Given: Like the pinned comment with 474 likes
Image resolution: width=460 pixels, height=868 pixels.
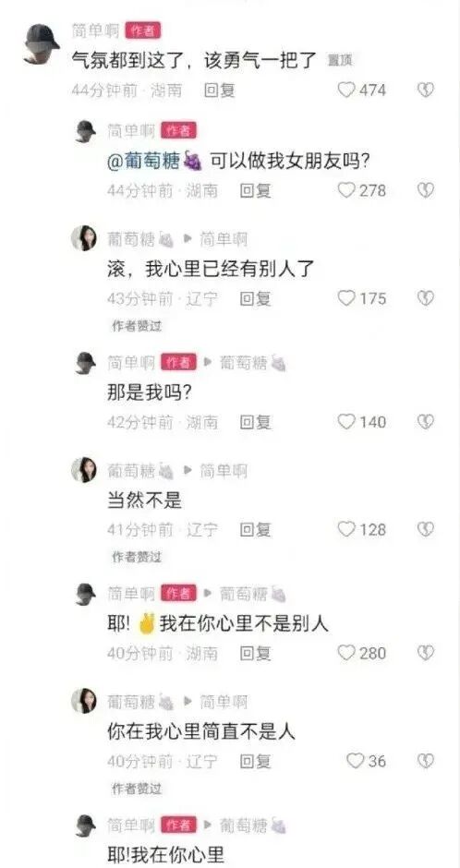Looking at the screenshot, I should [x=346, y=90].
